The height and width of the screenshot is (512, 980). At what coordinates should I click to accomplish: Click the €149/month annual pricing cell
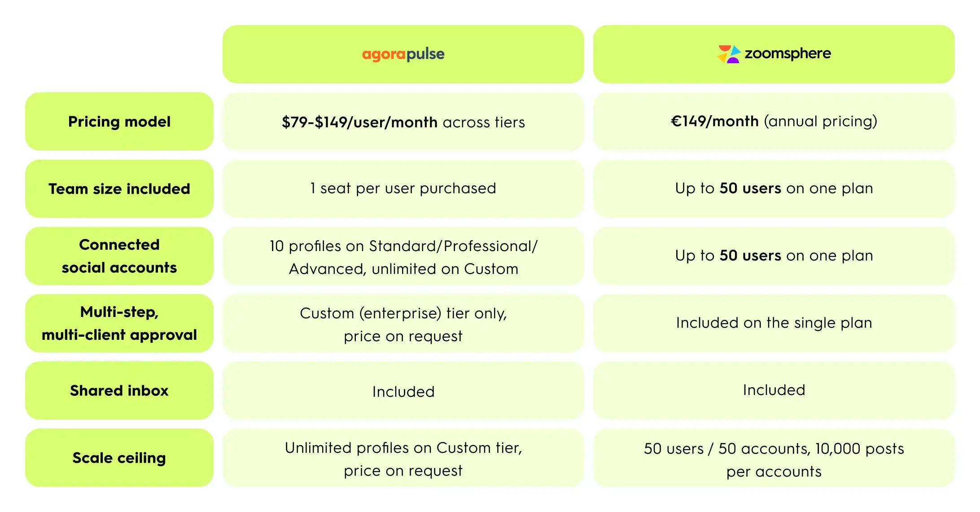click(x=774, y=121)
